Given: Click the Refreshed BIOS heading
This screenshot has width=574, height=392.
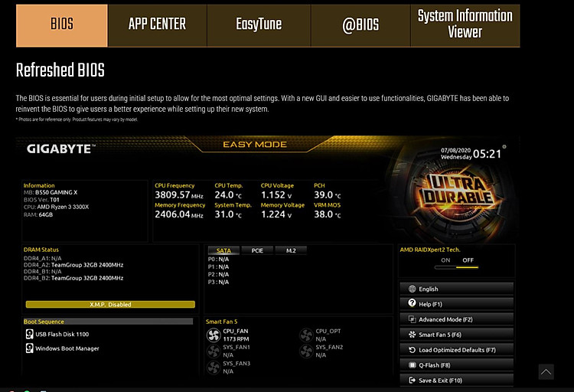Looking at the screenshot, I should coord(60,70).
